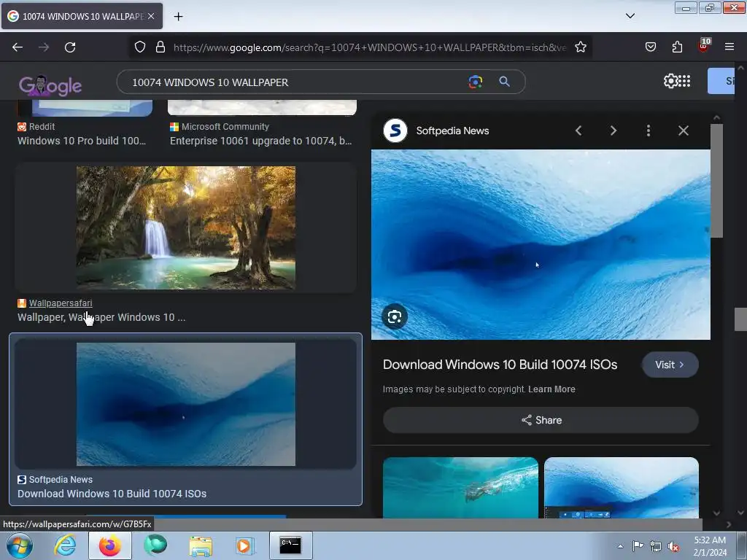Click the forward navigation arrow
Image resolution: width=747 pixels, height=560 pixels.
[x=44, y=47]
